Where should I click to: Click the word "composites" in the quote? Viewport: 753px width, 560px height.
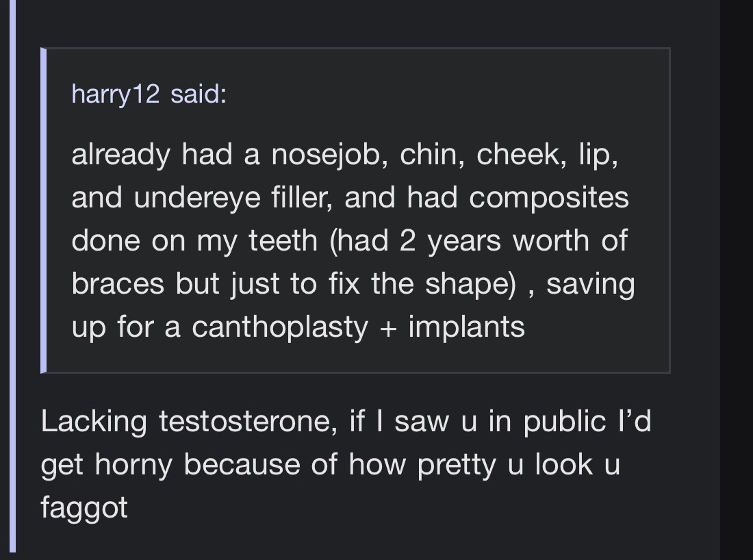(549, 198)
